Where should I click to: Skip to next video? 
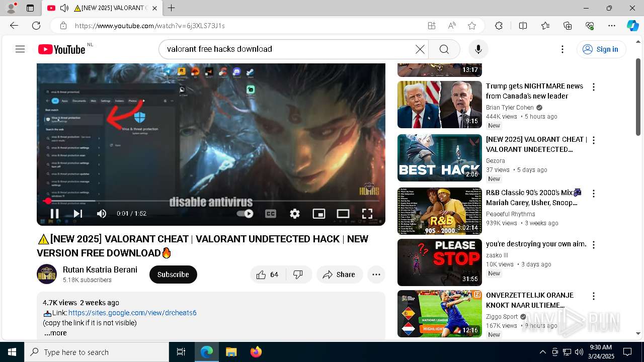pos(77,214)
